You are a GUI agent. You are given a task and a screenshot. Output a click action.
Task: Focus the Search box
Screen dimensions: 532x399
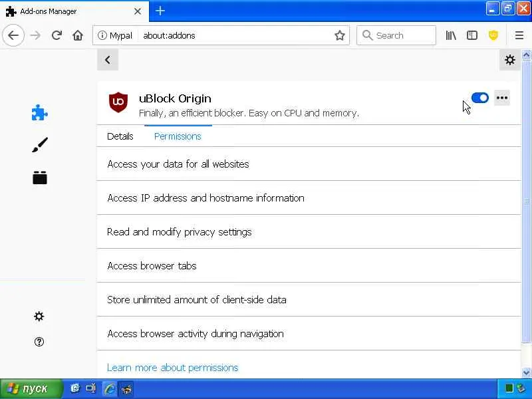pyautogui.click(x=396, y=35)
